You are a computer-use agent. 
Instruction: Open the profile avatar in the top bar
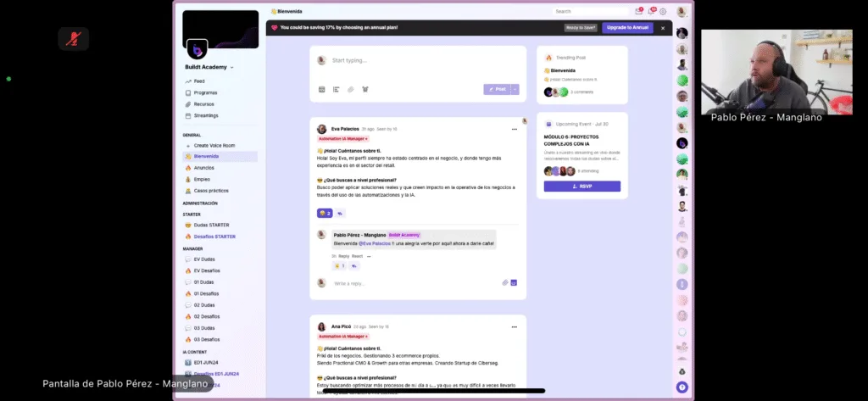(x=682, y=11)
